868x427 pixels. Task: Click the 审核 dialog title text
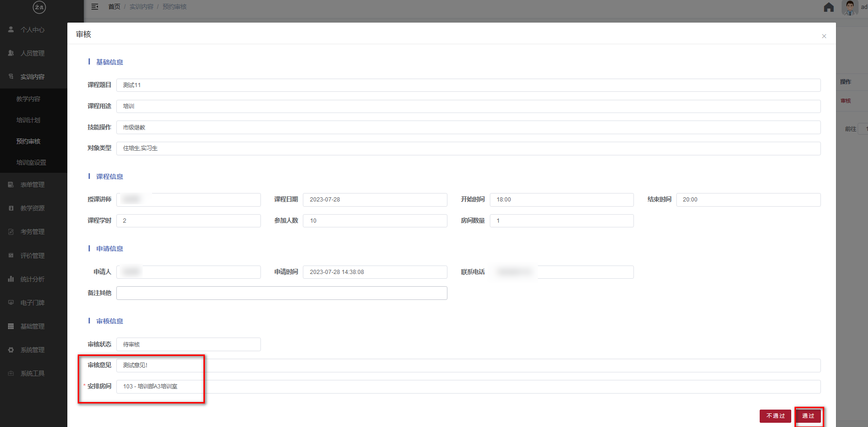click(x=83, y=34)
